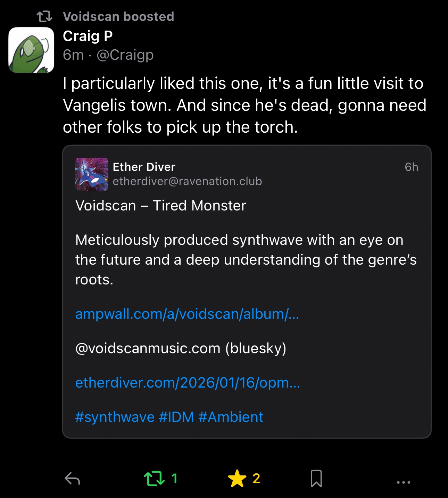
Task: Toggle the yellow favorite star
Action: pos(237,479)
